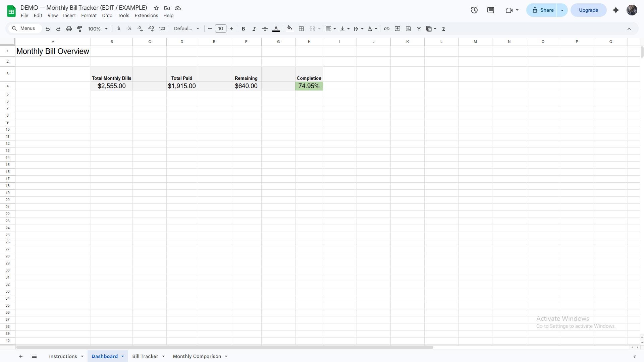644x362 pixels.
Task: Toggle italic formatting
Action: [254, 29]
